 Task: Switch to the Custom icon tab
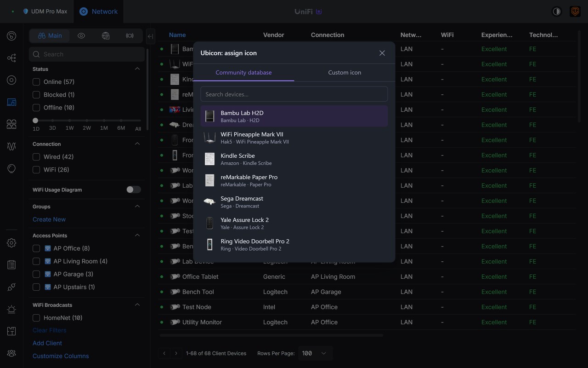[x=345, y=73]
